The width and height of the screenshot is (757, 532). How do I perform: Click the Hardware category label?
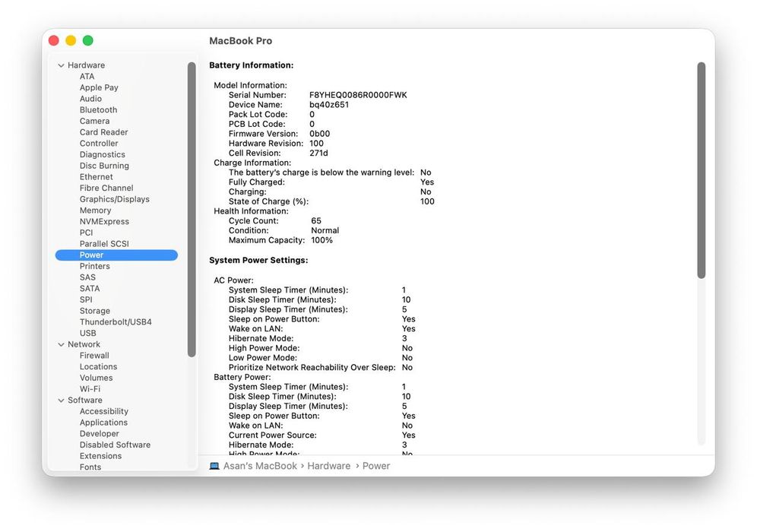86,65
